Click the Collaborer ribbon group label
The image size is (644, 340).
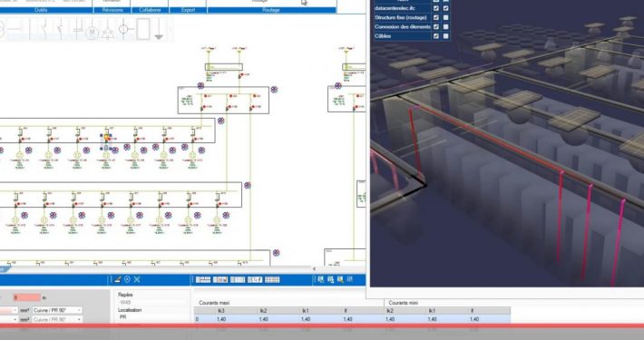point(150,10)
